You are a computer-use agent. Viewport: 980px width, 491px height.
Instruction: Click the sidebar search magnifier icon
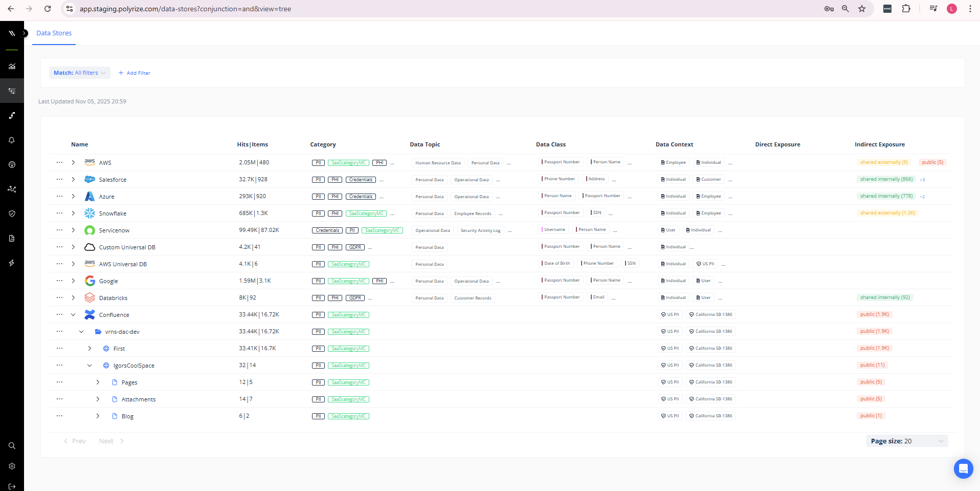coord(12,446)
